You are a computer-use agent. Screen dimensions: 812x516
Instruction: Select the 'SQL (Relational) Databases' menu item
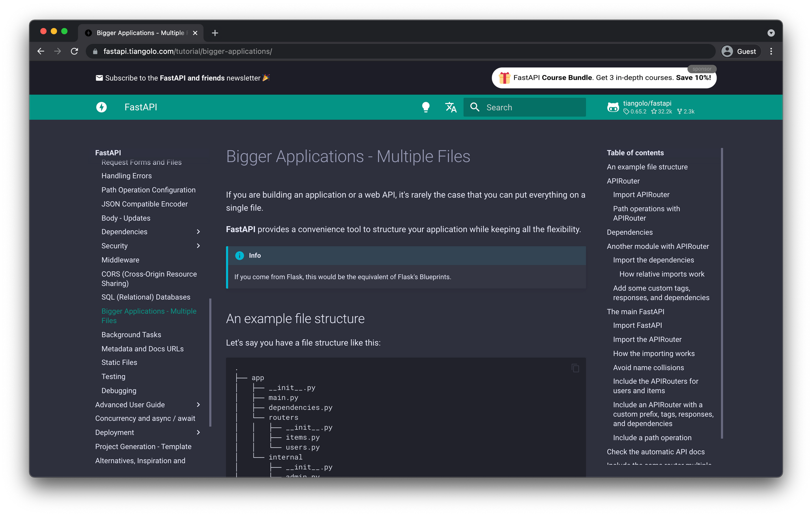146,297
